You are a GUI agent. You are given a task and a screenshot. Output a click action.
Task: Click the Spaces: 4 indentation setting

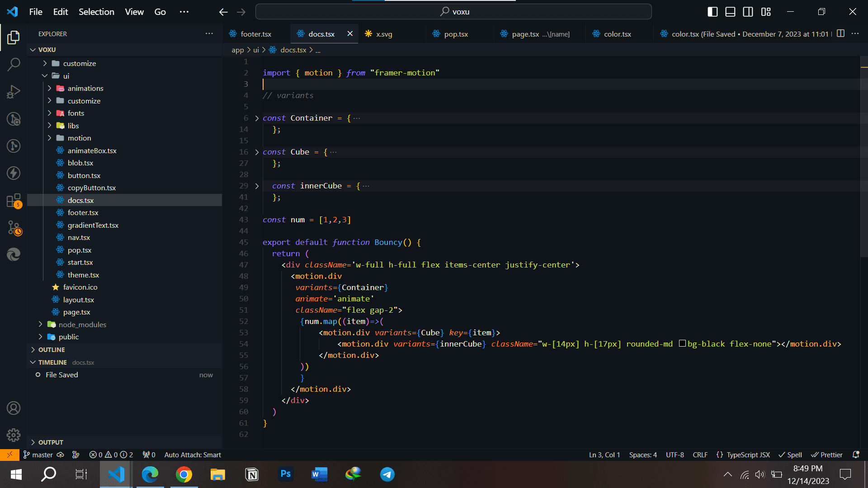click(x=643, y=455)
